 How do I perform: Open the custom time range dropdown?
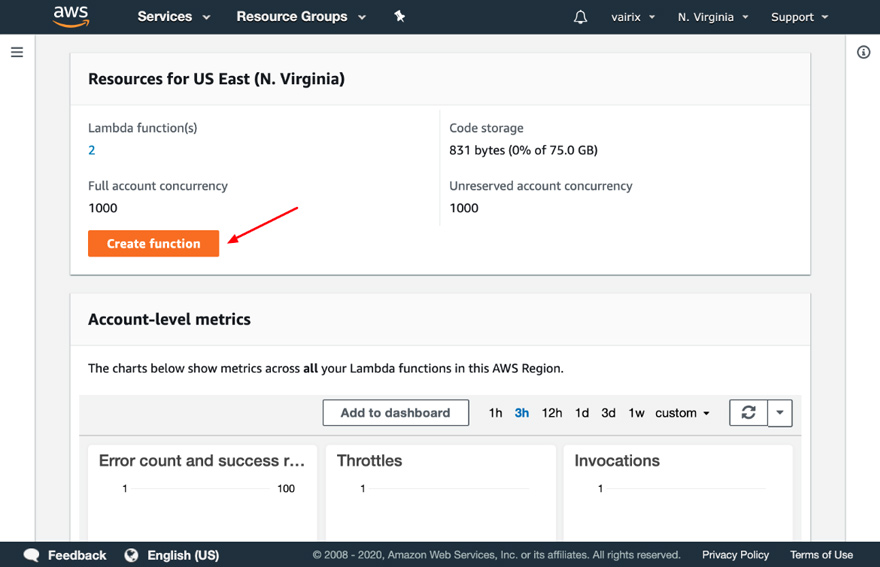pos(682,413)
